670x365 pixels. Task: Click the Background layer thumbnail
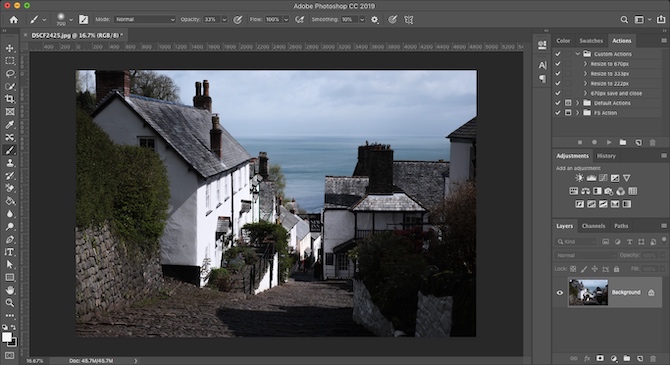click(x=588, y=292)
